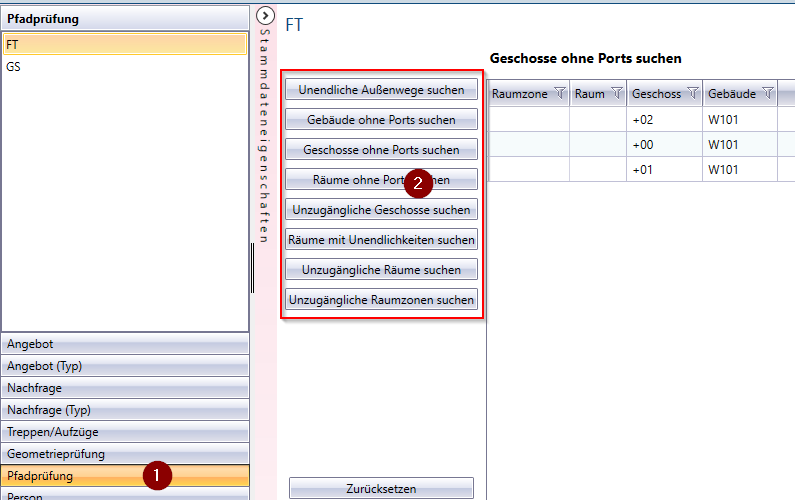Open the Raum column filter icon
795x500 pixels.
click(x=617, y=94)
